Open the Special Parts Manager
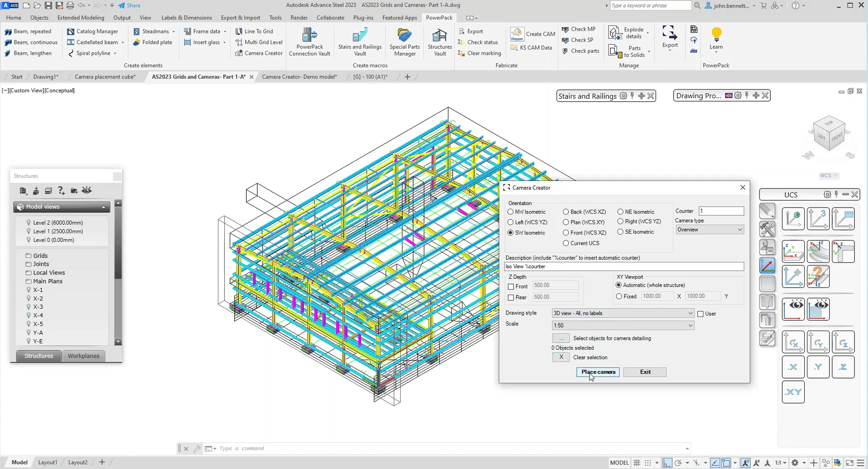 click(x=405, y=42)
